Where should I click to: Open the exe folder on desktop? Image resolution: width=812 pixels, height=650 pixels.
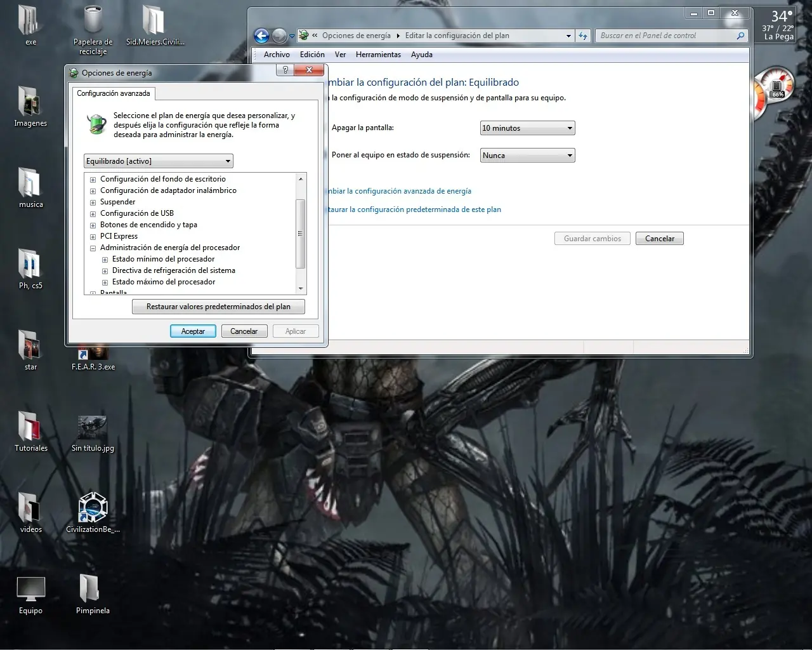(x=30, y=25)
